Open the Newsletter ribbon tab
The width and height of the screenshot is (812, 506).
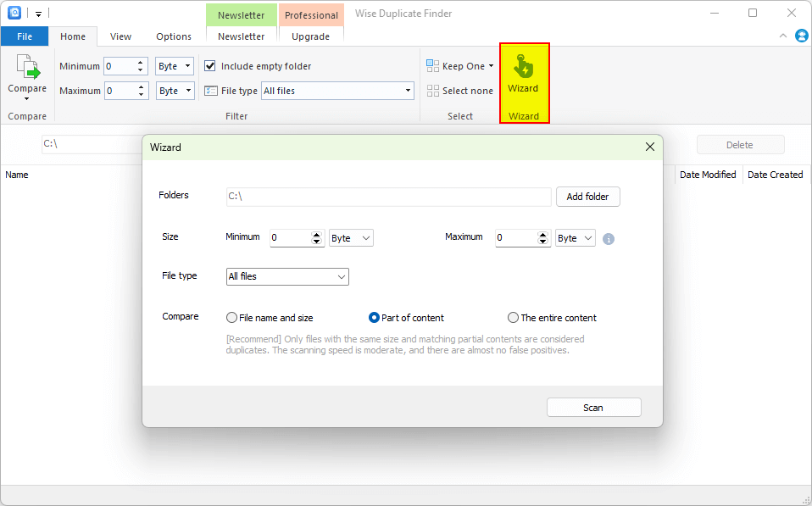tap(241, 36)
